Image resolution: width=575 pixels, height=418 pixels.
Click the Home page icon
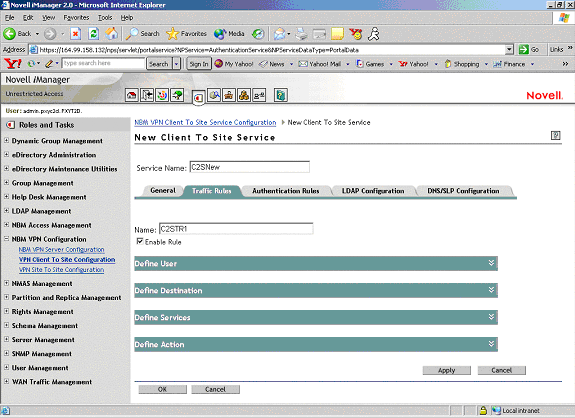click(x=112, y=34)
